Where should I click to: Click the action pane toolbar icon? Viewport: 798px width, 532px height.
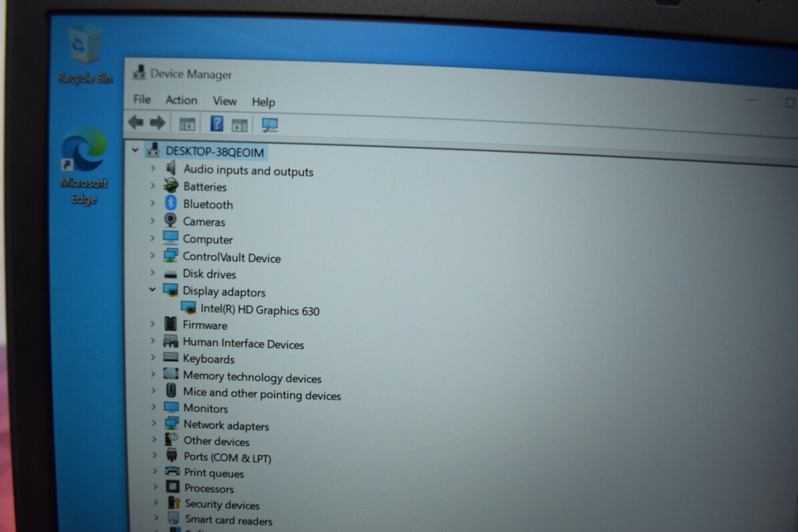point(239,124)
